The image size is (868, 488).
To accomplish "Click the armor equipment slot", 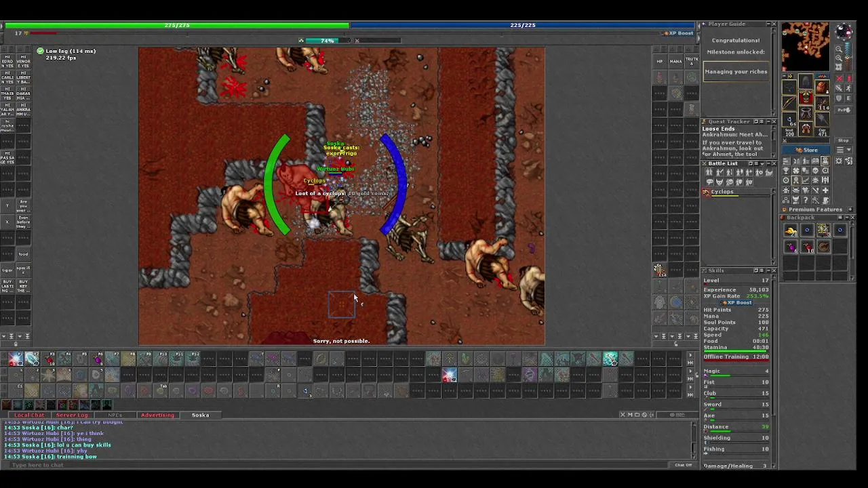I will pyautogui.click(x=806, y=97).
